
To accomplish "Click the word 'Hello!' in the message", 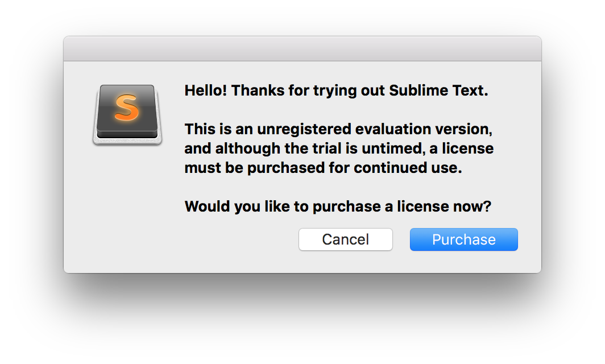I will [x=206, y=90].
